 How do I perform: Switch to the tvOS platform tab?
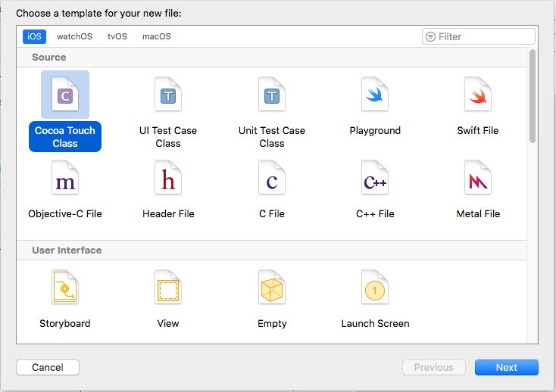pyautogui.click(x=117, y=36)
